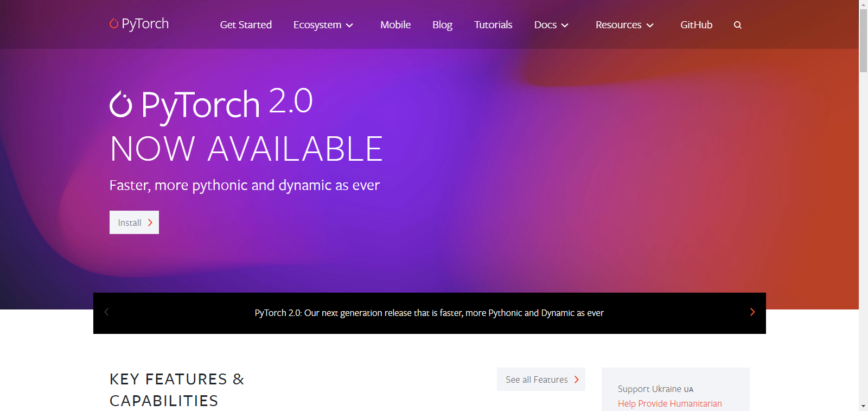Open the Tutorials page
Screen dimensions: 868x411
point(493,25)
